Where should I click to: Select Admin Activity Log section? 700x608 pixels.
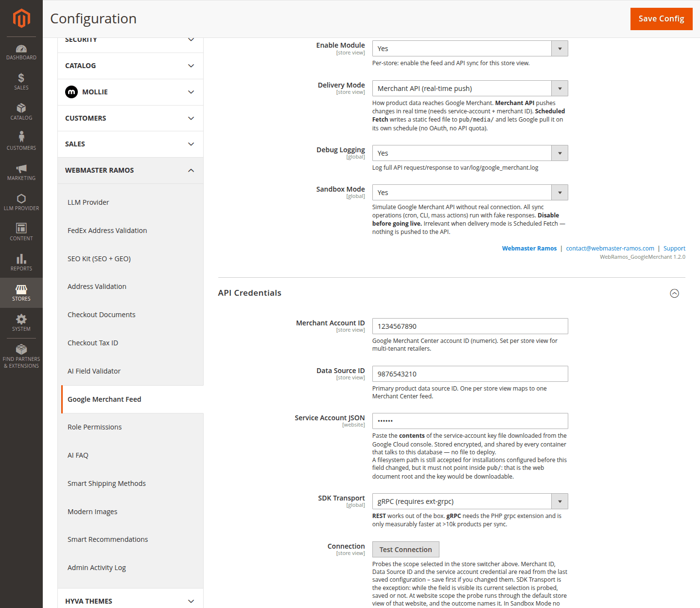point(130,568)
